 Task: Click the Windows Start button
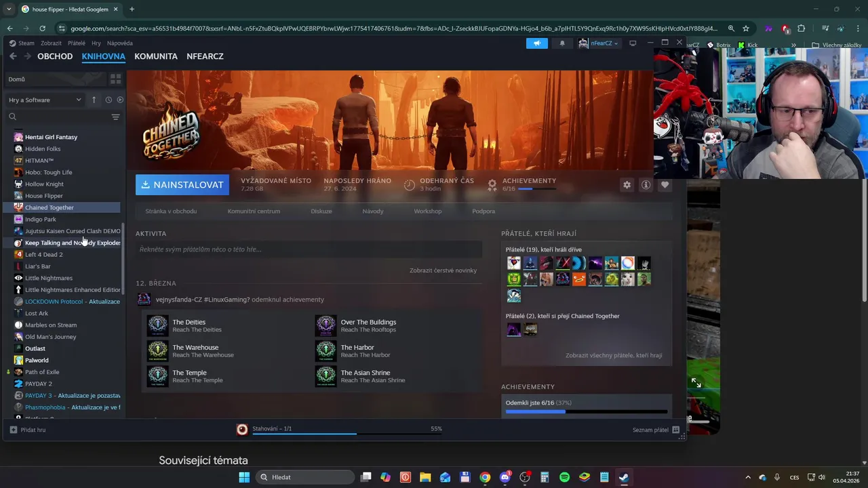click(x=244, y=477)
